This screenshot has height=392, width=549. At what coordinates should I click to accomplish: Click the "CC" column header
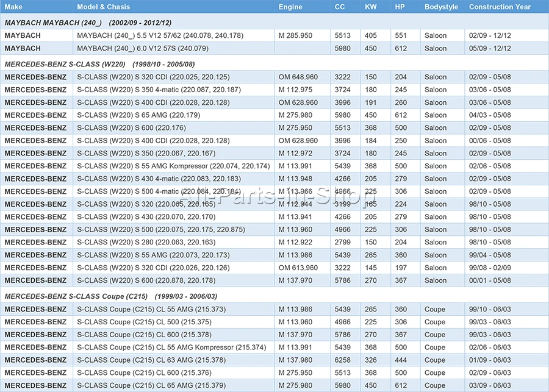click(x=339, y=7)
